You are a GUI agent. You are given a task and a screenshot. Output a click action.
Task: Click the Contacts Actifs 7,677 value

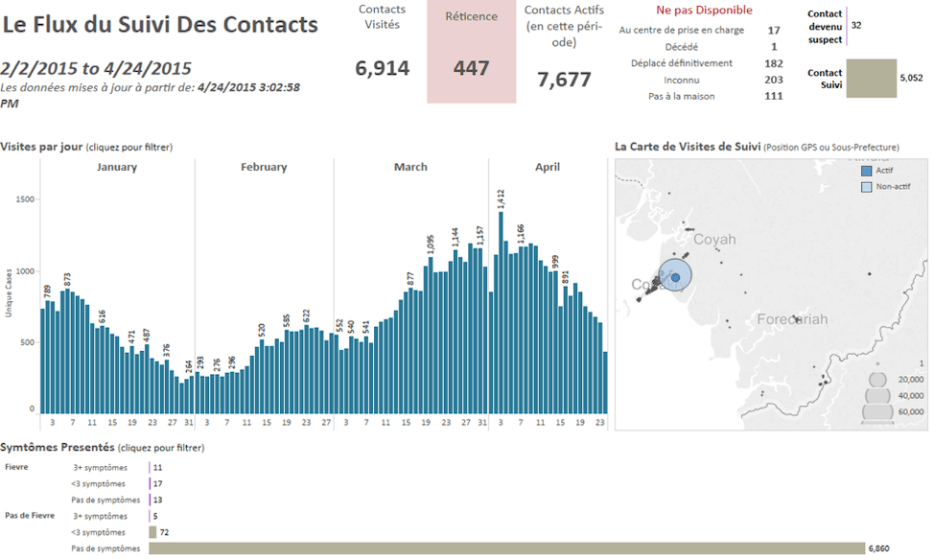564,80
